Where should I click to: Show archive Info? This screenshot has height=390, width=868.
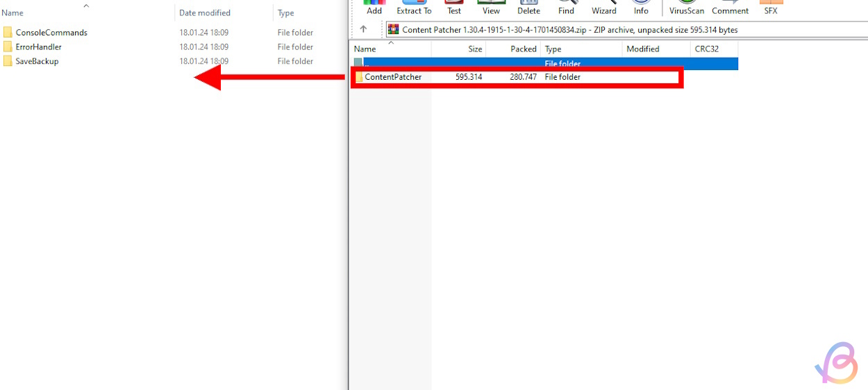tap(641, 7)
